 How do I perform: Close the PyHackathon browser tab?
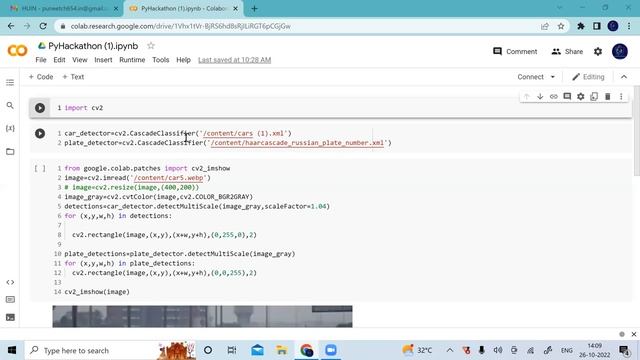click(236, 9)
